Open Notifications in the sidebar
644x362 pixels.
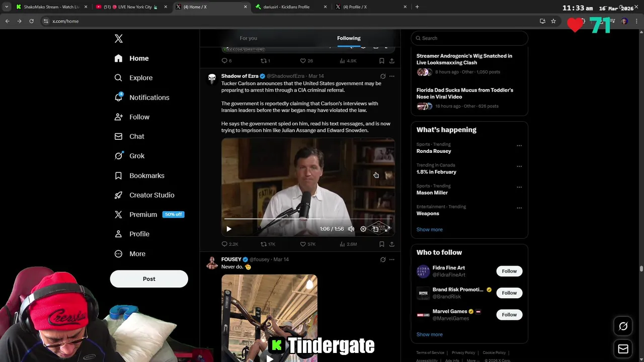[141, 98]
